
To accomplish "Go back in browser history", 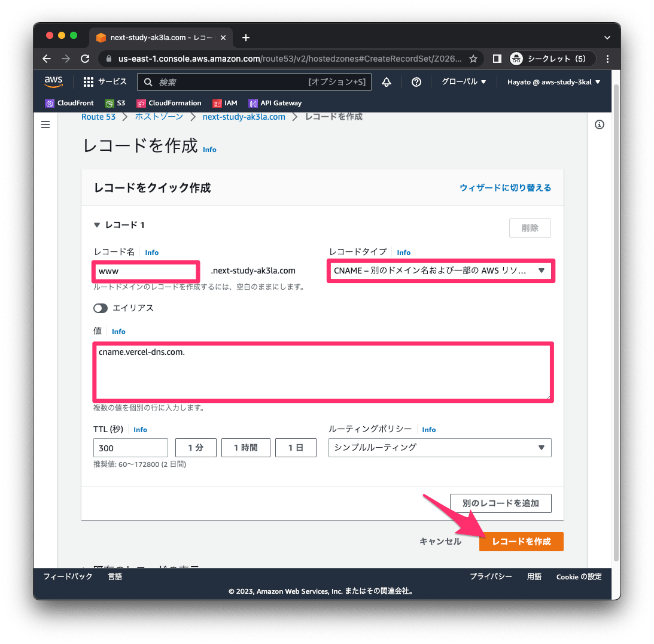I will [x=47, y=59].
